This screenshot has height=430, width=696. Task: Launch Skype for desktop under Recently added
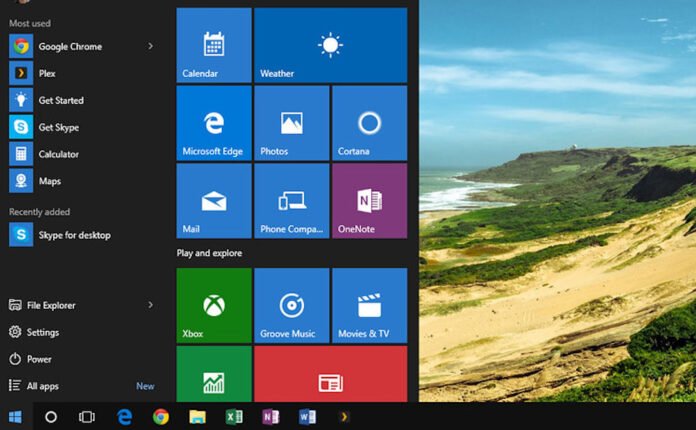(x=84, y=235)
